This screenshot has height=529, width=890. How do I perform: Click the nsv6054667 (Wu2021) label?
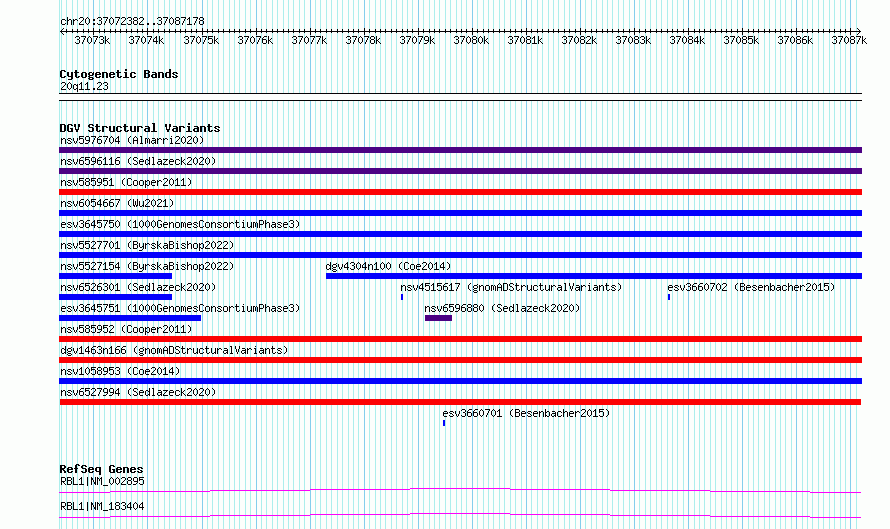(117, 203)
